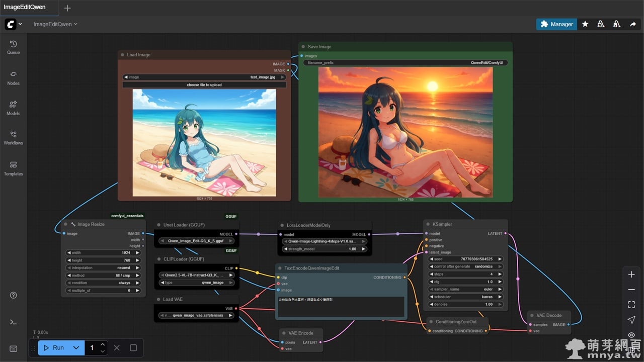The image size is (644, 362).
Task: Click the Run button
Action: point(57,347)
